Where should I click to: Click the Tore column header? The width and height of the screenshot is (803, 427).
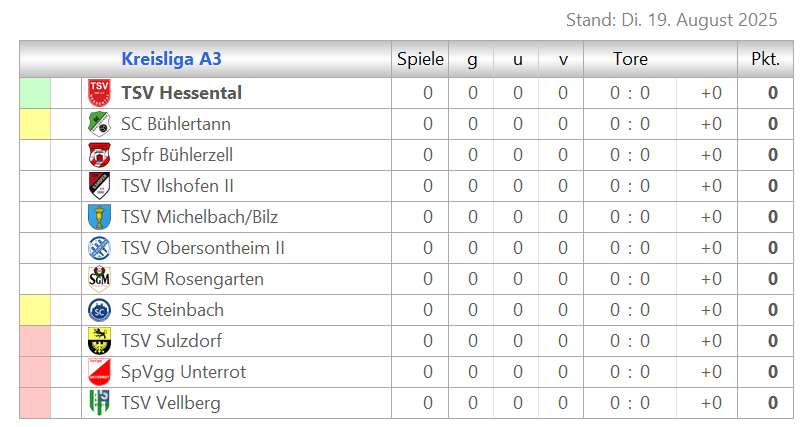tap(630, 59)
